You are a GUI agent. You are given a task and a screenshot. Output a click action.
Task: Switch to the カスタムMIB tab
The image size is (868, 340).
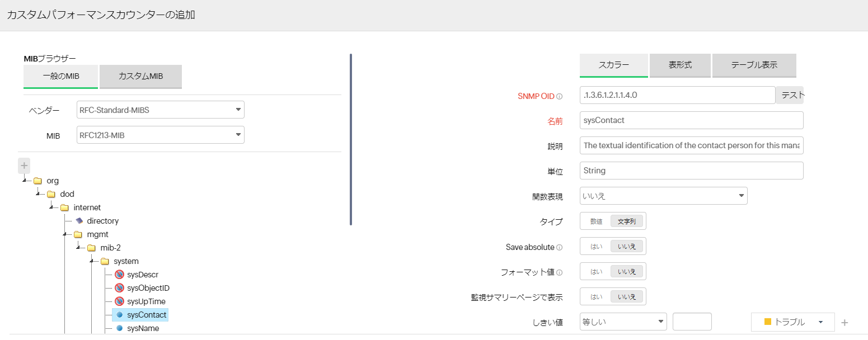(x=140, y=77)
